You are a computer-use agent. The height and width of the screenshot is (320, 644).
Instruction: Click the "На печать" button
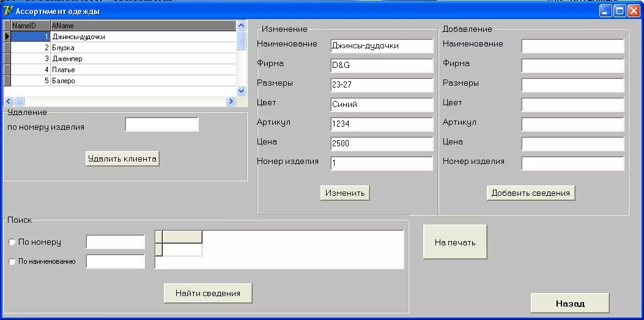pyautogui.click(x=455, y=242)
